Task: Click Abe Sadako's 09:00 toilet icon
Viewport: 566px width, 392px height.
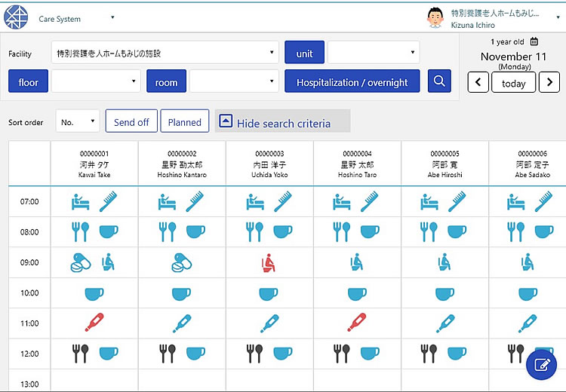Action: click(x=528, y=262)
